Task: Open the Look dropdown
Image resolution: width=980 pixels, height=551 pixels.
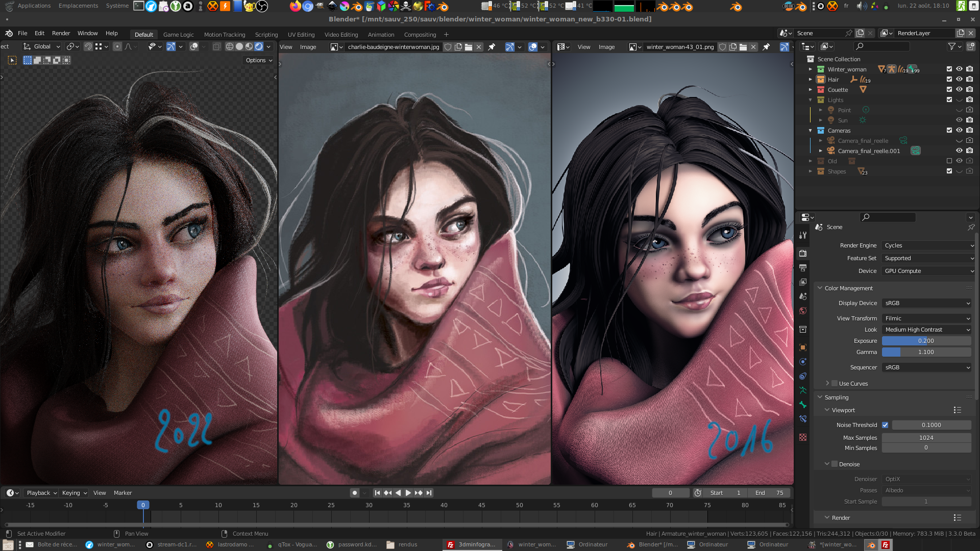Action: (927, 330)
